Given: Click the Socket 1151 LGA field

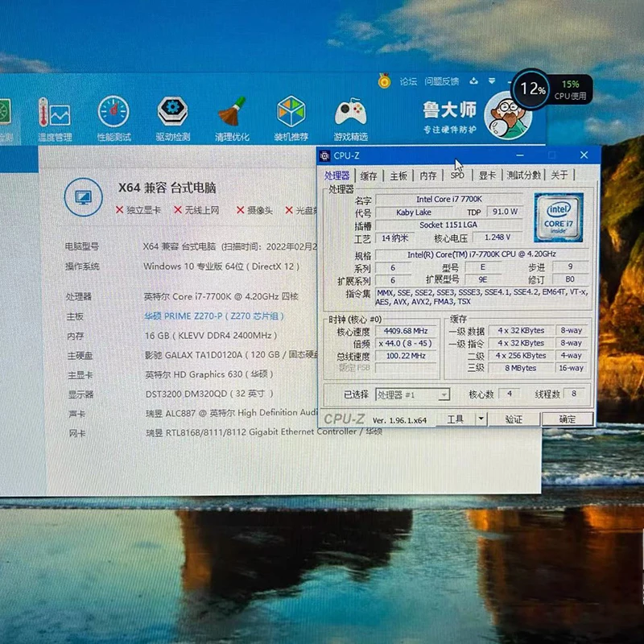Looking at the screenshot, I should 448,225.
